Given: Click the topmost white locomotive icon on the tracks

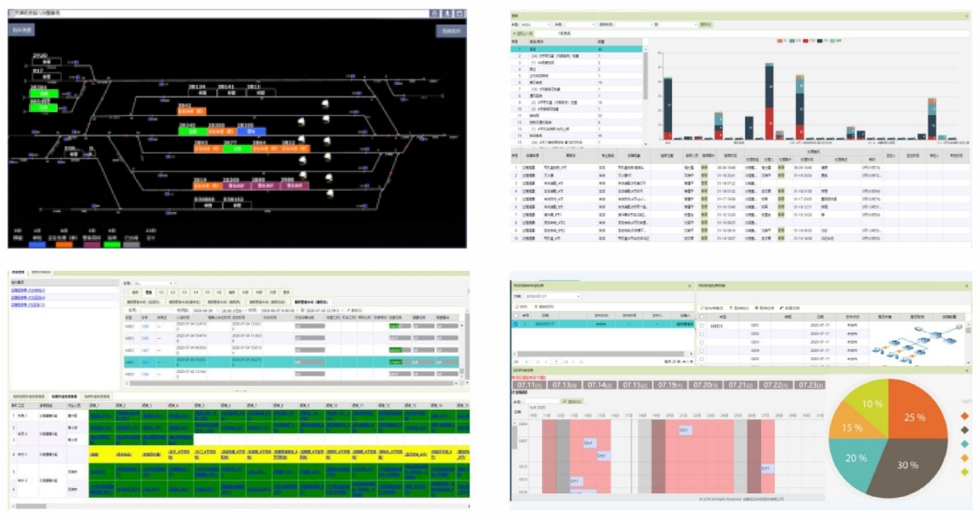Looking at the screenshot, I should click(327, 104).
